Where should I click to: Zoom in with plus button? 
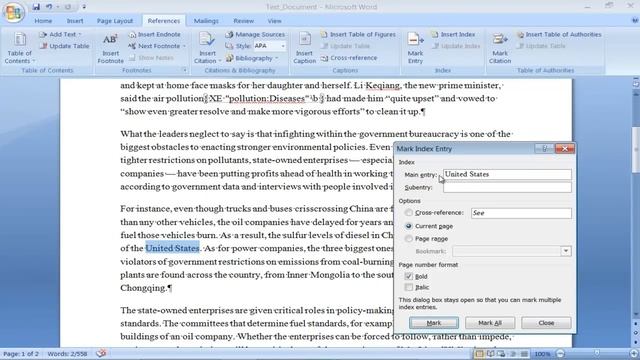[634, 354]
